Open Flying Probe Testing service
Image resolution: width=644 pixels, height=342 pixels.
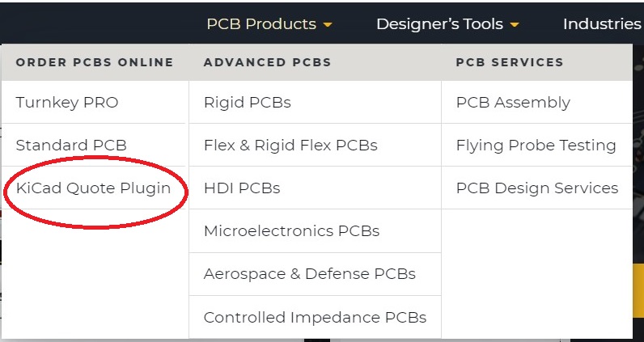536,146
